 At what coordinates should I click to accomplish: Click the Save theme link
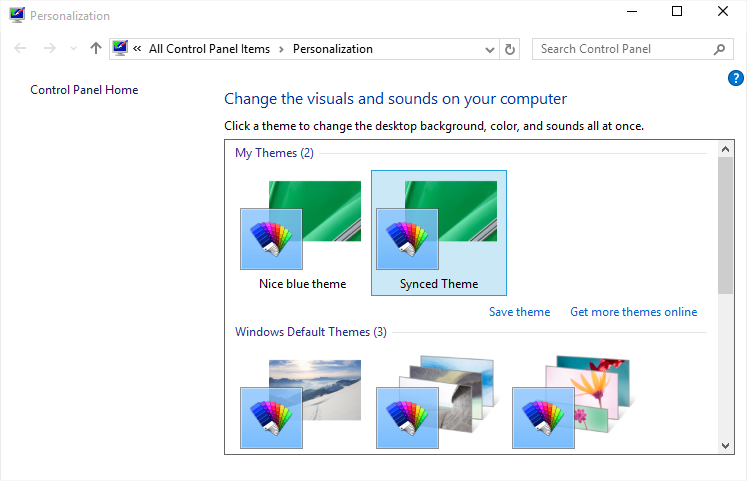pyautogui.click(x=519, y=312)
